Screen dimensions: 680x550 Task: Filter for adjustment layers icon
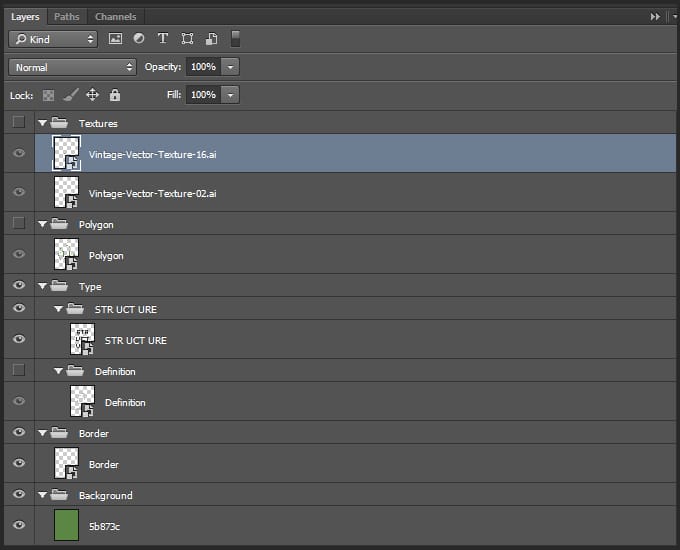[x=139, y=39]
